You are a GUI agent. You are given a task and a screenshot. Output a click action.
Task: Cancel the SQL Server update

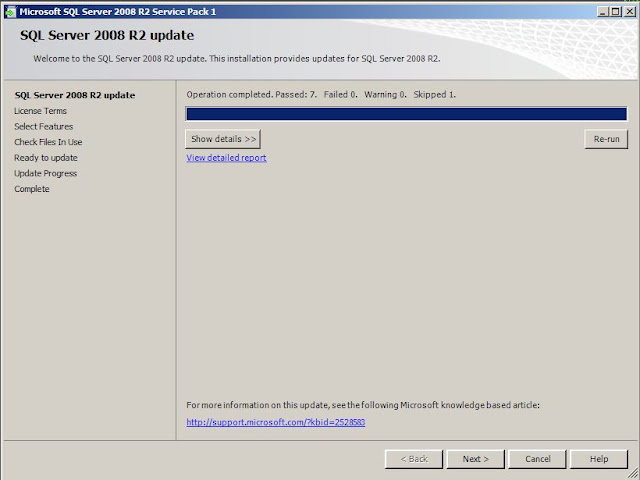(538, 459)
